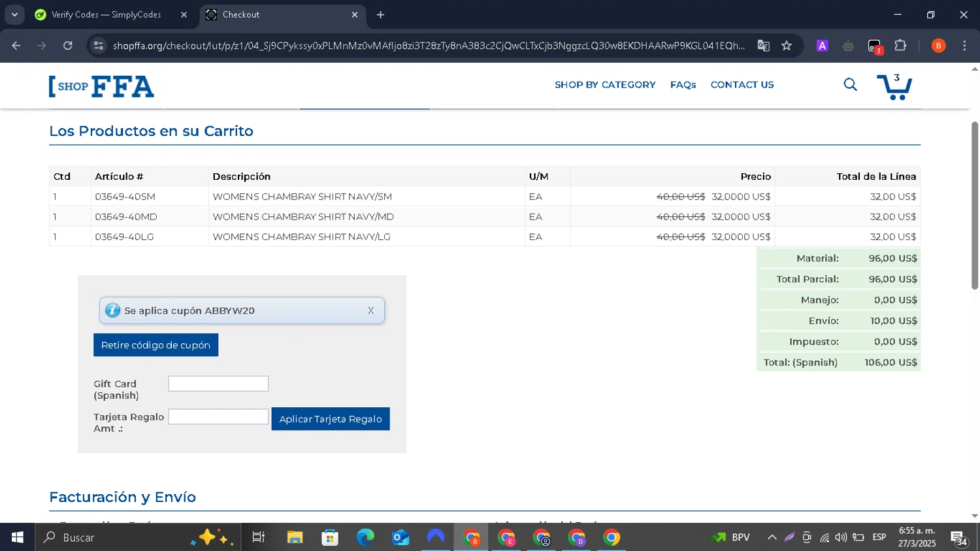Viewport: 980px width, 551px height.
Task: Open notification center with 34 badge
Action: (x=959, y=539)
